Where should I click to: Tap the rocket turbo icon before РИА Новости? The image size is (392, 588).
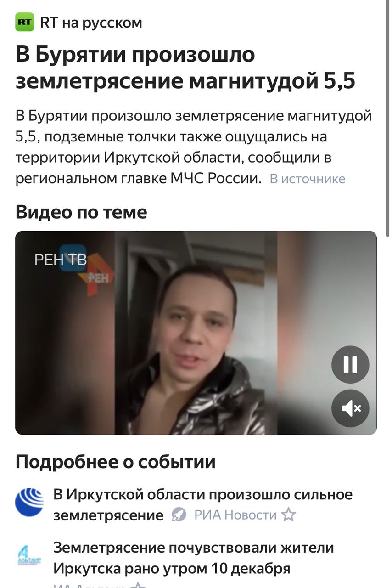click(179, 515)
